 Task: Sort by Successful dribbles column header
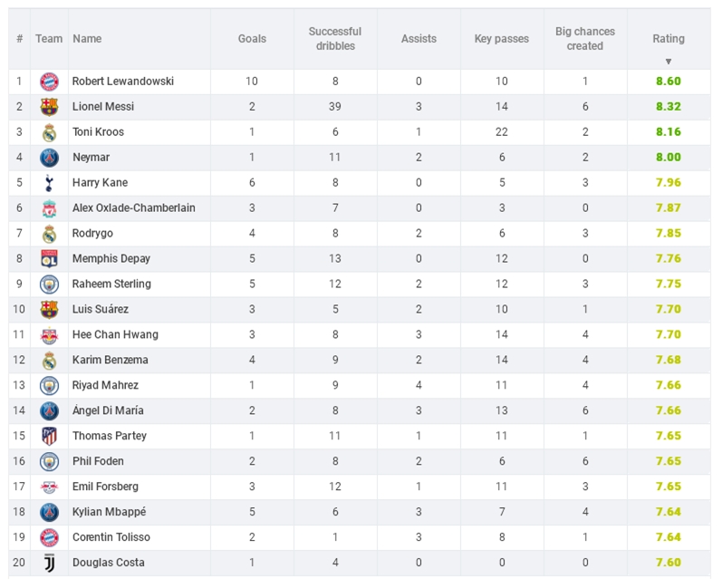click(x=335, y=39)
